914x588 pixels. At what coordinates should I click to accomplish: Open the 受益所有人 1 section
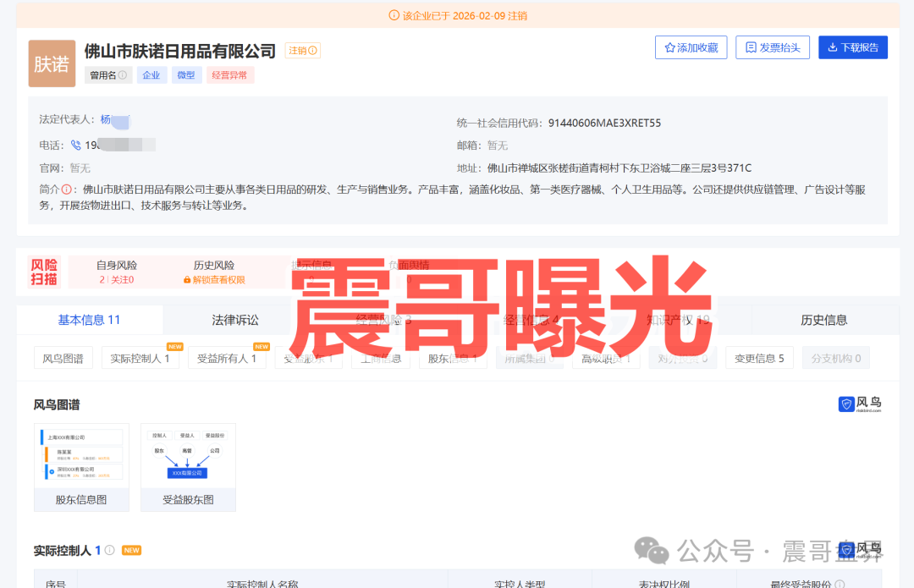tap(227, 357)
